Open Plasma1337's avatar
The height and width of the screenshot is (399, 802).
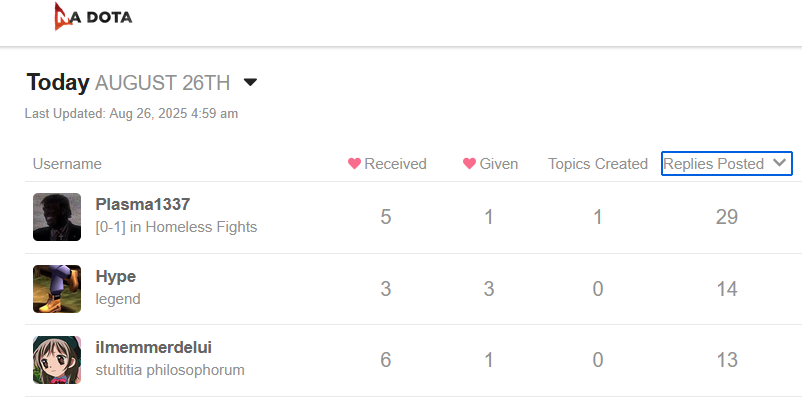57,217
